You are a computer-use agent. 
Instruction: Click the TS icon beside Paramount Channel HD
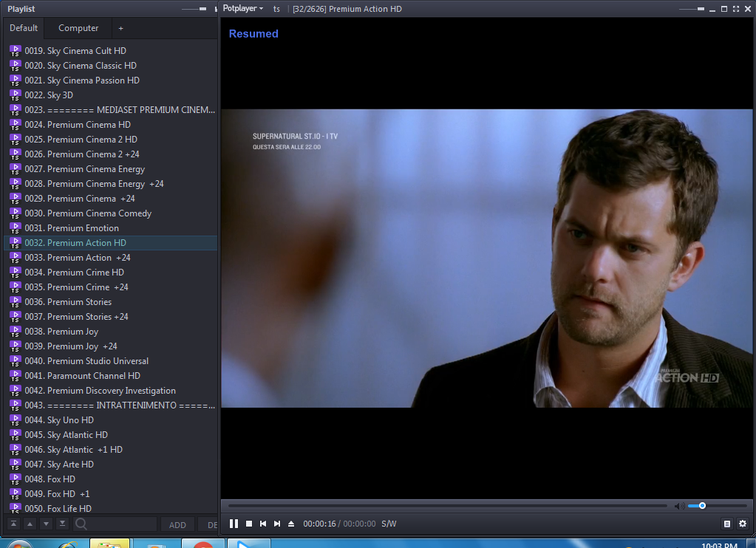pyautogui.click(x=15, y=376)
